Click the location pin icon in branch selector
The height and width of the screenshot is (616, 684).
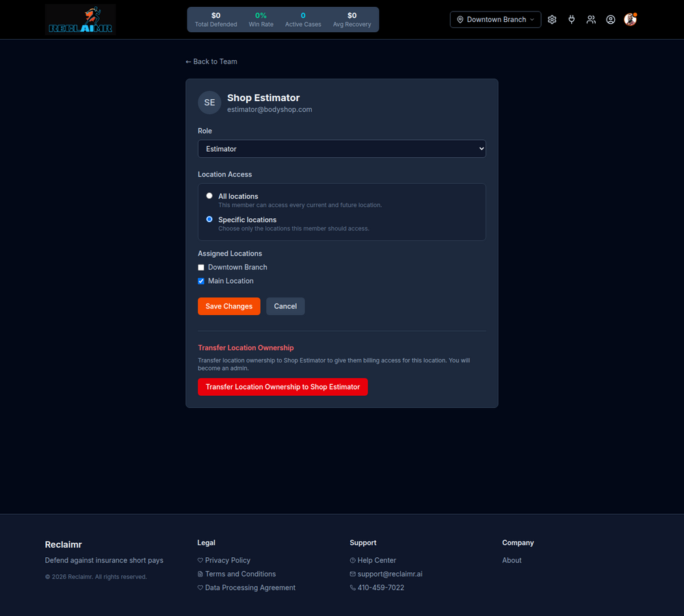[460, 20]
